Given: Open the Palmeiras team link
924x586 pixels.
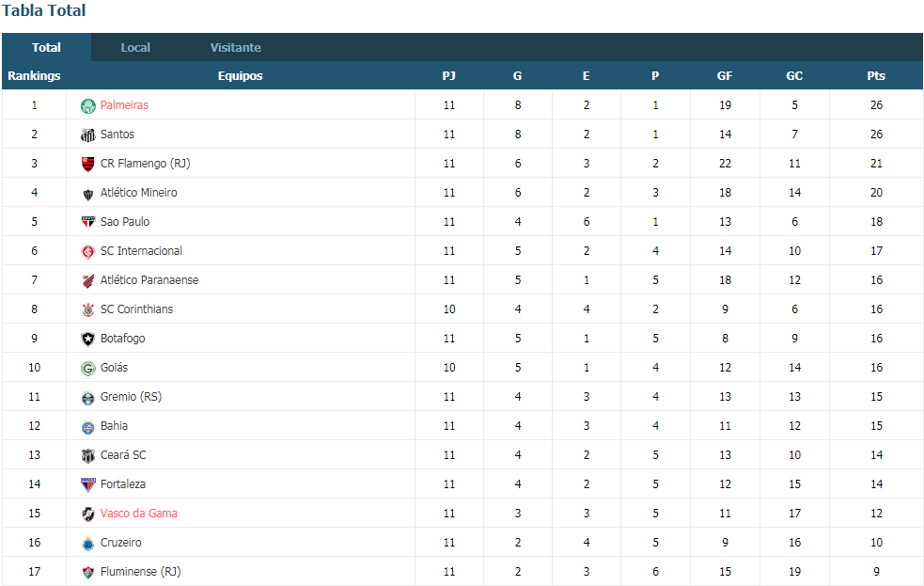Looking at the screenshot, I should [x=124, y=105].
